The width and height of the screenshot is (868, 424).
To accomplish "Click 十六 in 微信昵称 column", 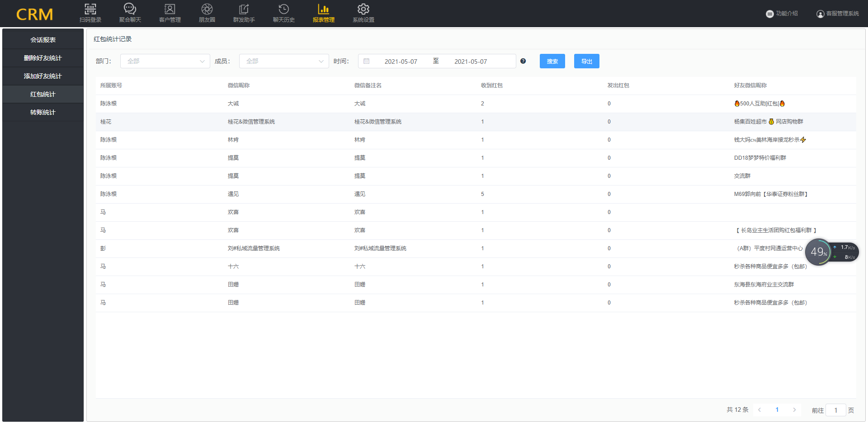I will point(233,267).
